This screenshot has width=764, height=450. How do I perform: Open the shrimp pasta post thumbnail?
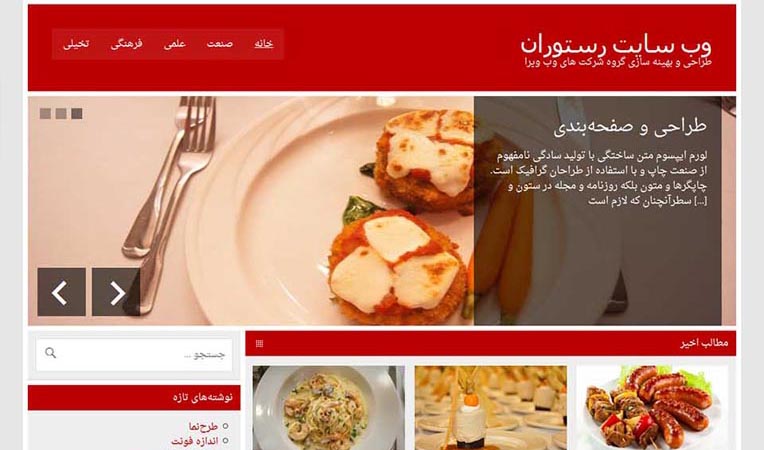coord(328,408)
